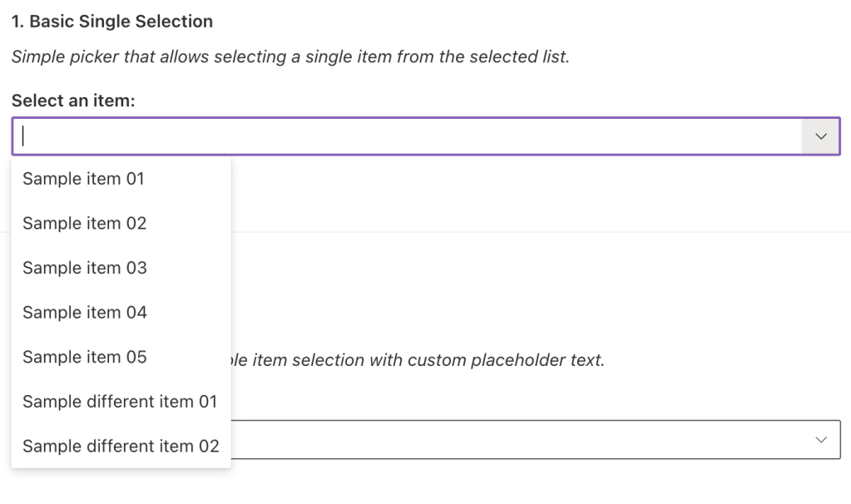The width and height of the screenshot is (851, 504).
Task: Click the '1. Basic Single Selection' heading
Action: [x=112, y=22]
